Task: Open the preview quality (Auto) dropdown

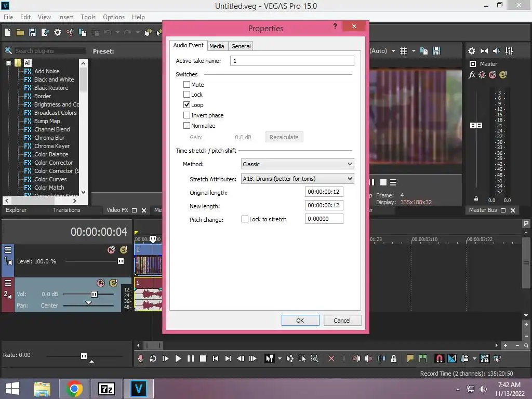Action: pyautogui.click(x=393, y=51)
